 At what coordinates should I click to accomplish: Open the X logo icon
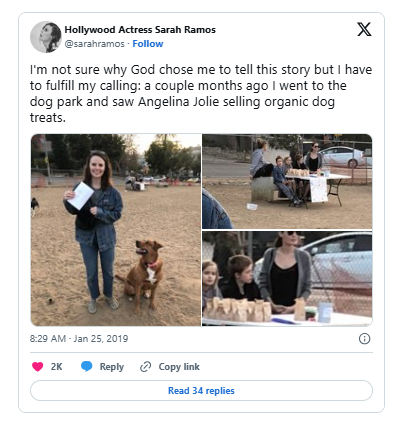tap(364, 29)
